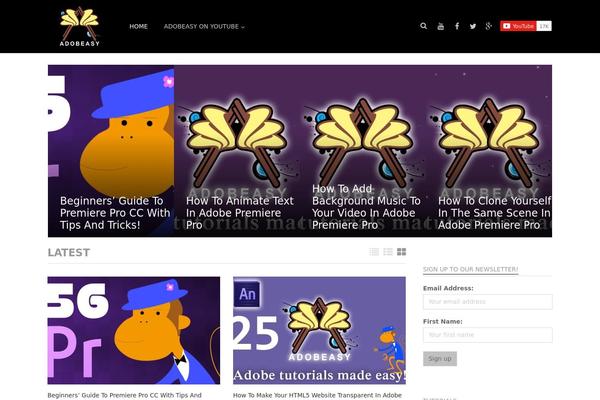The width and height of the screenshot is (600, 400).
Task: Open the Google Plus icon link
Action: point(489,26)
